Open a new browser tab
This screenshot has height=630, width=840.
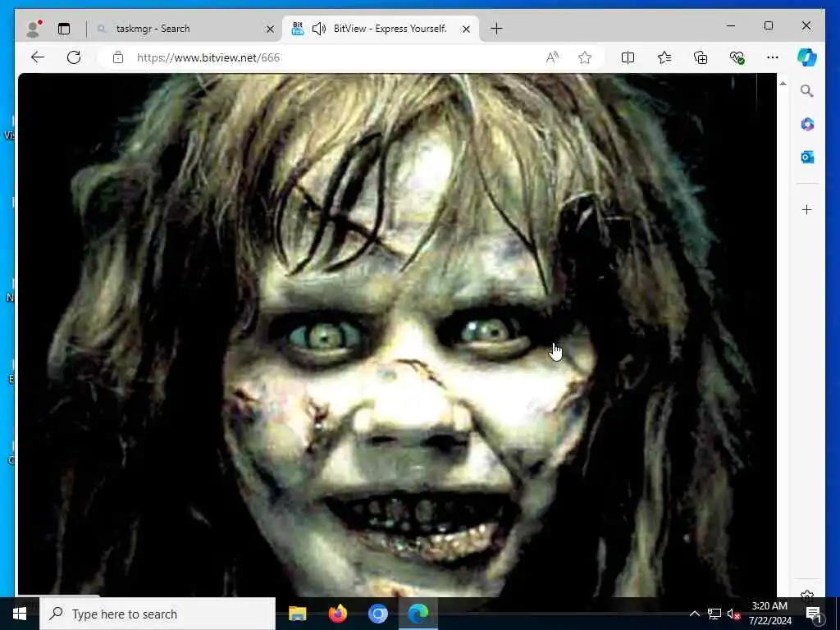[496, 29]
